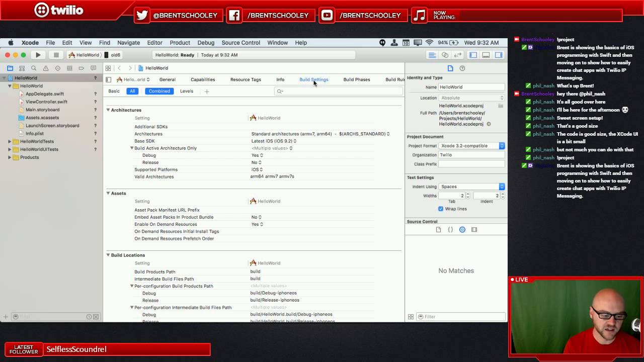Viewport: 644px width, 362px height.
Task: Show the Symbol navigator
Action: (x=22, y=68)
